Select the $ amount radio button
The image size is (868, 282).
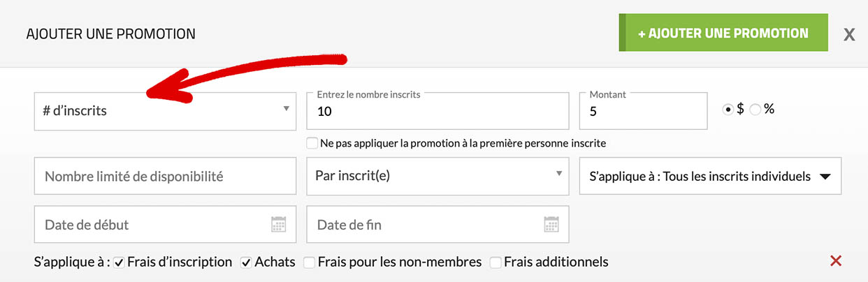[x=728, y=110]
